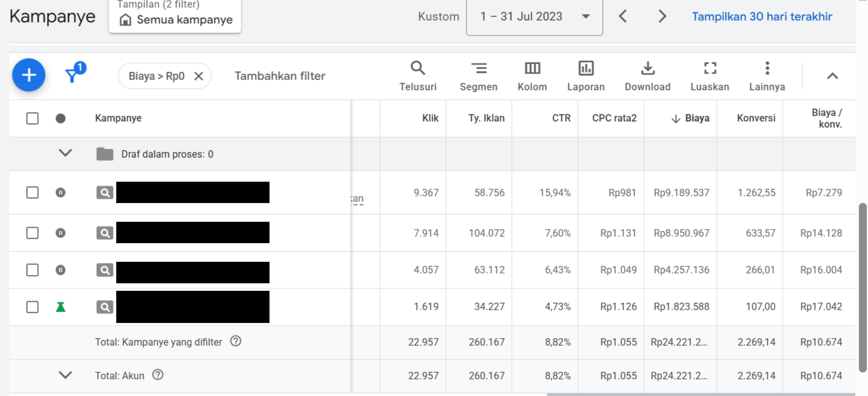
Task: Open Semua kampanye view selector
Action: click(x=175, y=16)
